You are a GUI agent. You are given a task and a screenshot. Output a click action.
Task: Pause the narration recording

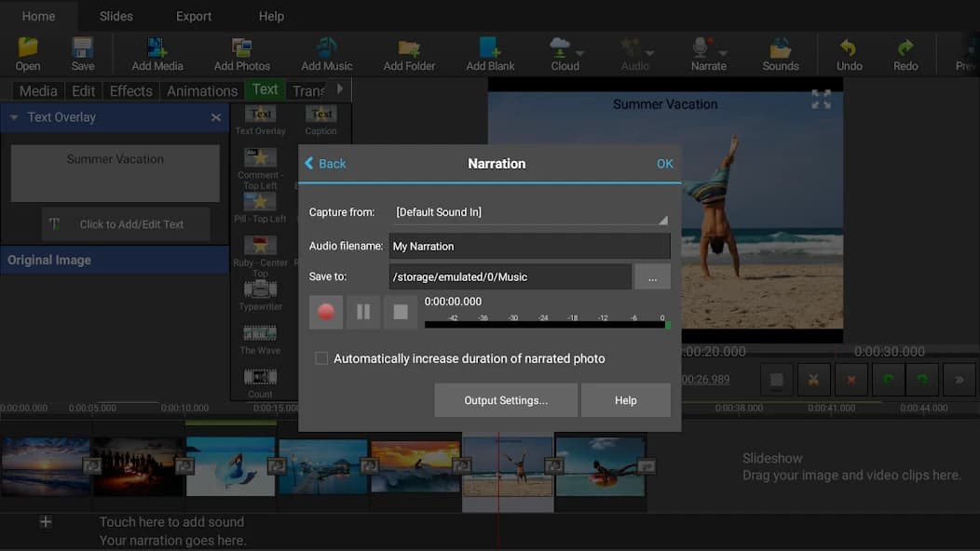point(363,313)
